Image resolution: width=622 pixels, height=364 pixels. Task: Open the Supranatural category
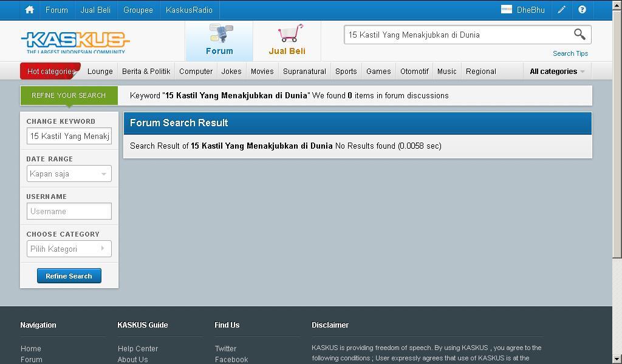(304, 72)
